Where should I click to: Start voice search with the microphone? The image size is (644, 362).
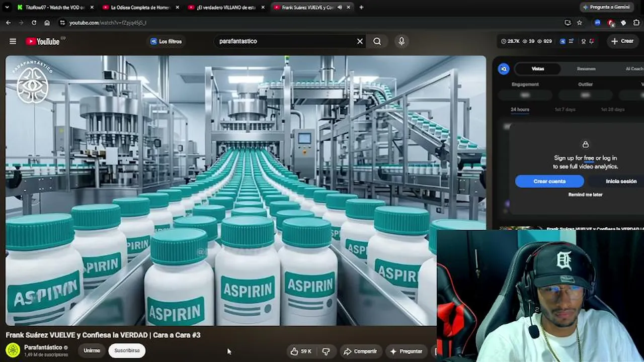401,41
